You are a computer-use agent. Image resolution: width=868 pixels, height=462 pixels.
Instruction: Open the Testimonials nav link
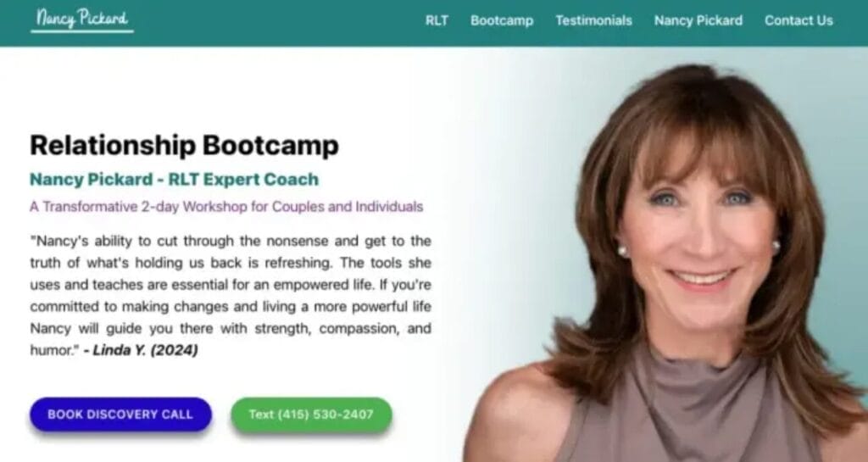(x=593, y=20)
